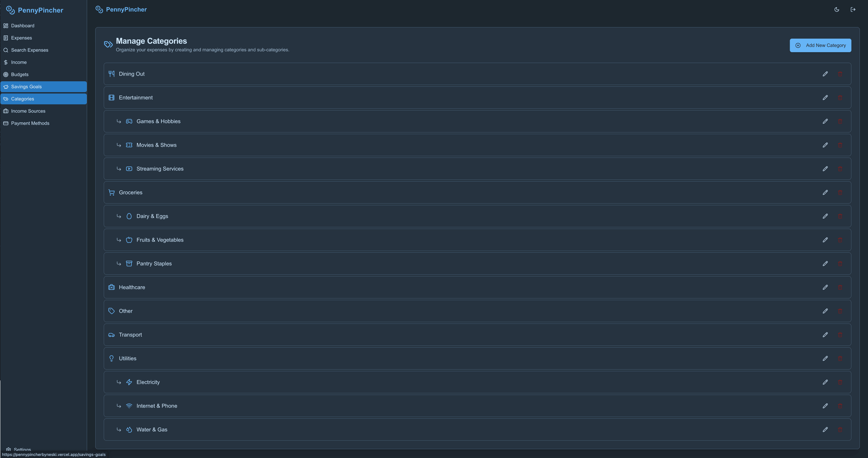Select the Utilities category row

[x=128, y=358]
